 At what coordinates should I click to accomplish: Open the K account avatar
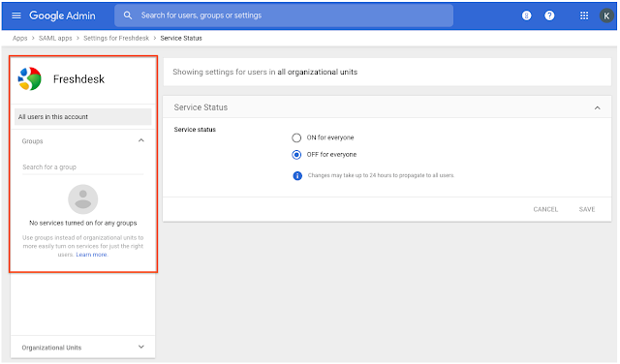point(606,15)
